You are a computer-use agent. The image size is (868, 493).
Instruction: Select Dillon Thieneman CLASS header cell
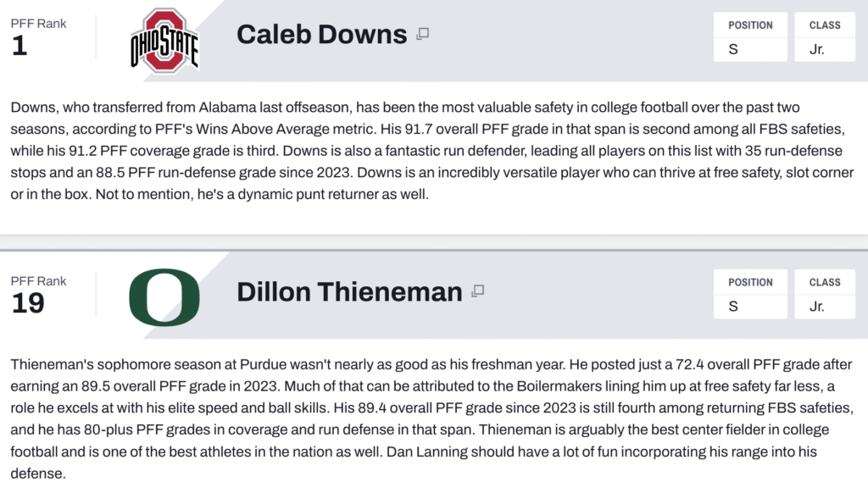pyautogui.click(x=825, y=282)
